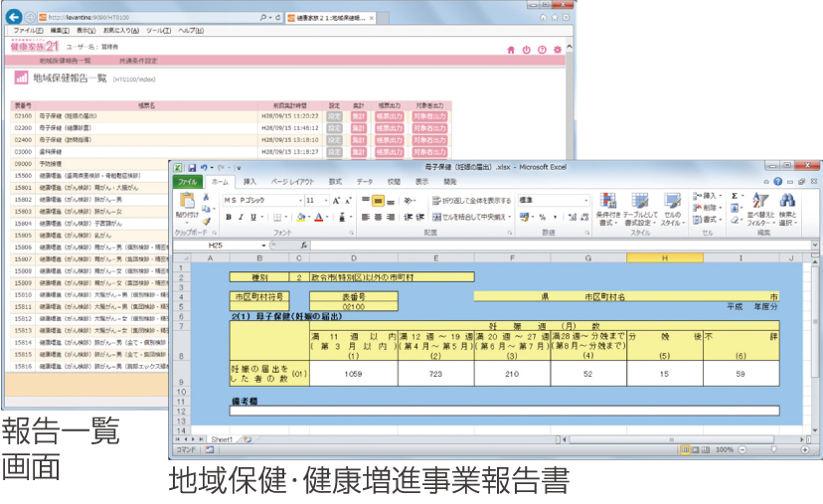Viewport: 823px width, 504px height.
Task: Click the 共通条件設定 navigation link
Action: click(138, 61)
